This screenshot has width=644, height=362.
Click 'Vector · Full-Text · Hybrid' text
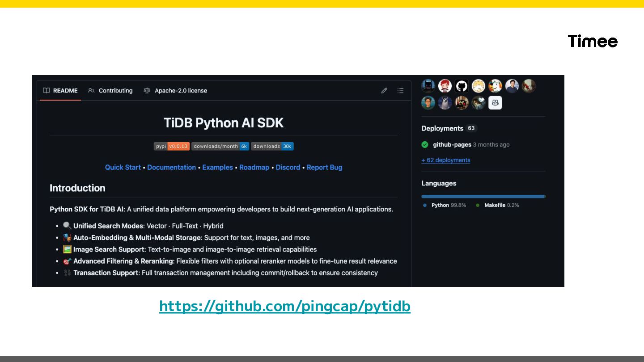pyautogui.click(x=185, y=226)
